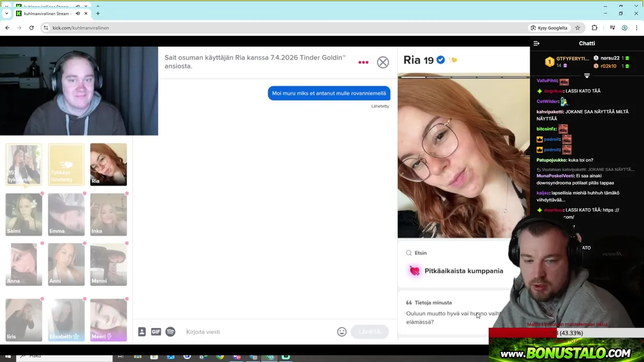The image size is (644, 362).
Task: Click Ria's blue verified badge
Action: 441,60
